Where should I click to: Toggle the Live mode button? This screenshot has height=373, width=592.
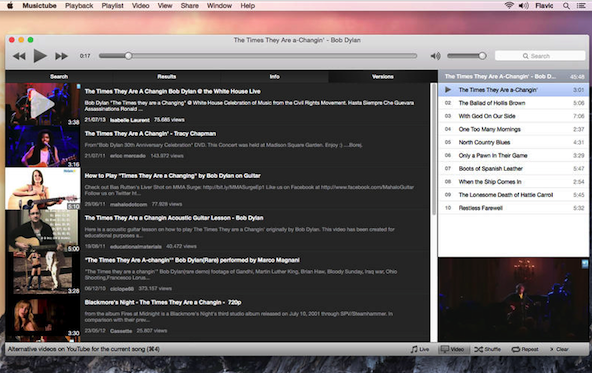[420, 349]
